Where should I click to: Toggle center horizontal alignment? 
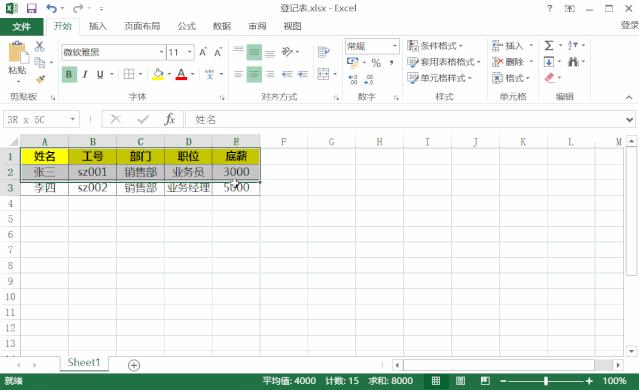tap(254, 74)
